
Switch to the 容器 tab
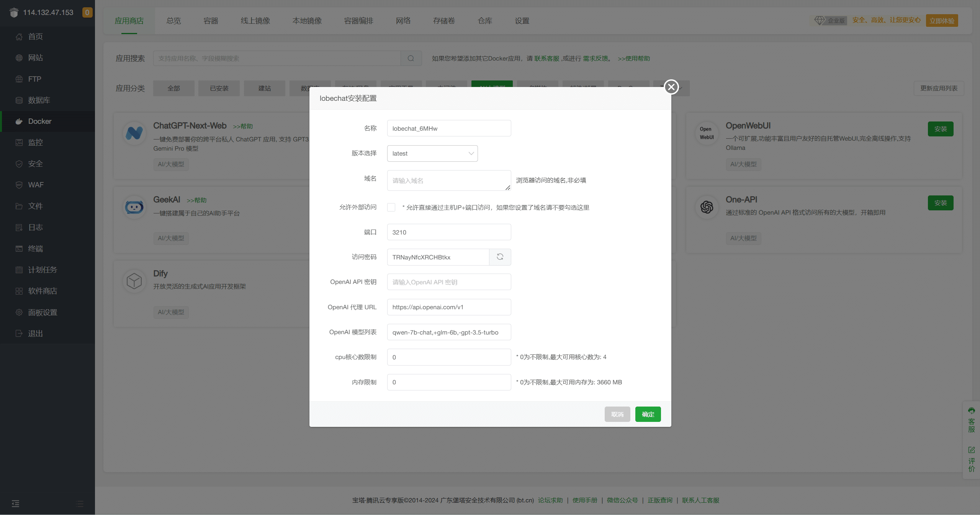click(x=210, y=21)
